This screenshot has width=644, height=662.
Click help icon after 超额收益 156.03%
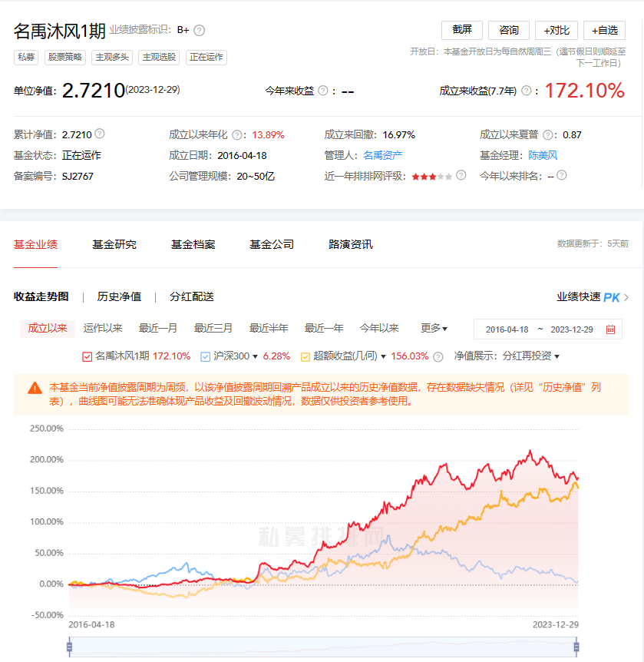(x=438, y=357)
